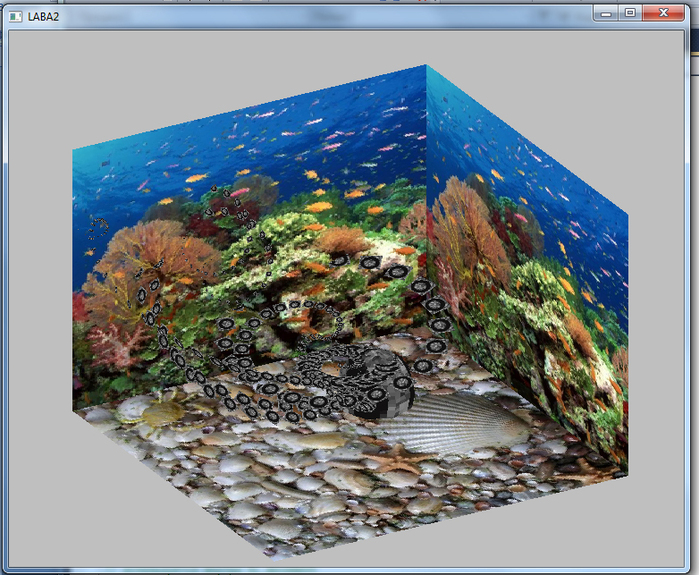Minimize the LABA2 window
The width and height of the screenshot is (699, 575).
(x=606, y=13)
